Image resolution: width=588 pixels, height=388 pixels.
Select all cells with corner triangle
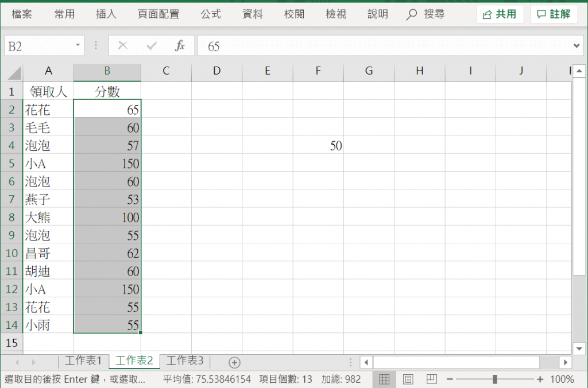pos(14,73)
